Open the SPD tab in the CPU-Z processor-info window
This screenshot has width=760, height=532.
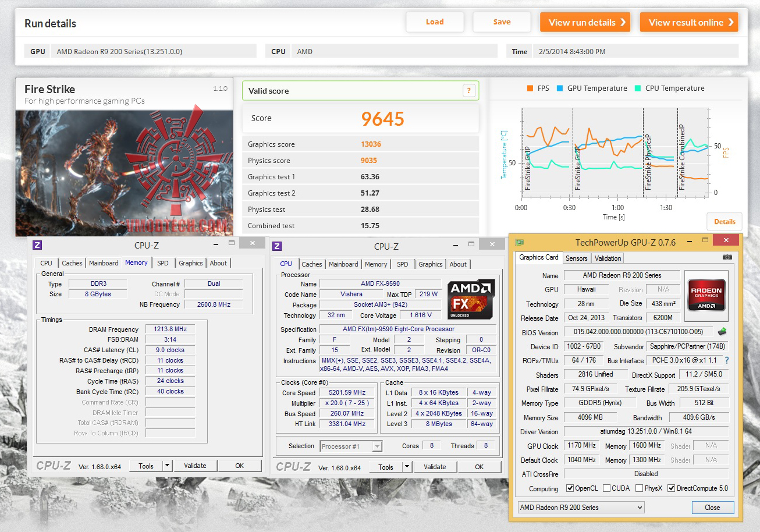(x=403, y=264)
